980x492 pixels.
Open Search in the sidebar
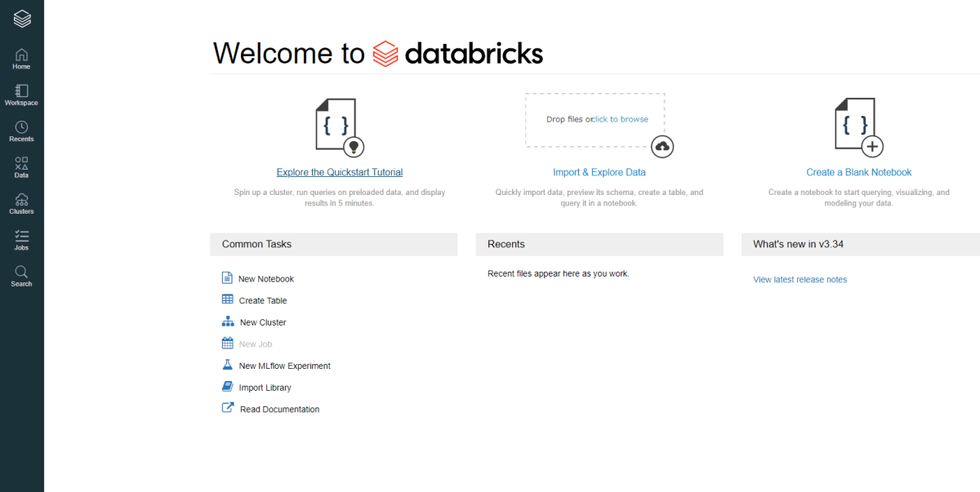[x=21, y=276]
